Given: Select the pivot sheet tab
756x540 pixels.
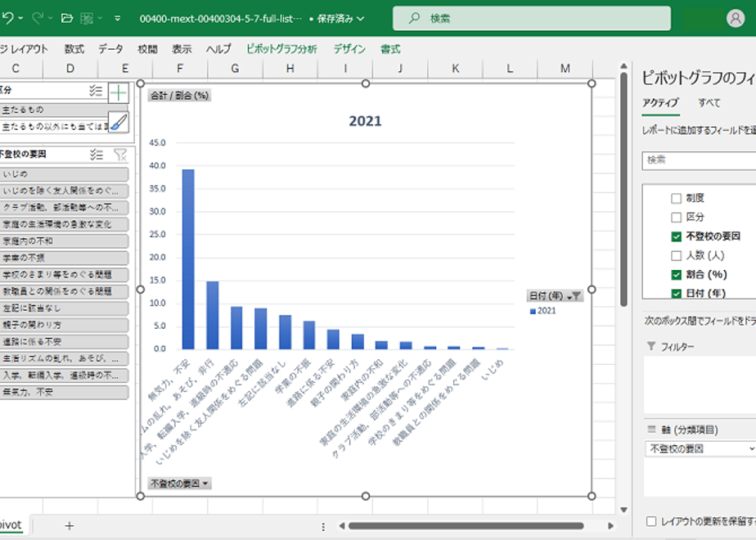Looking at the screenshot, I should coord(11,525).
